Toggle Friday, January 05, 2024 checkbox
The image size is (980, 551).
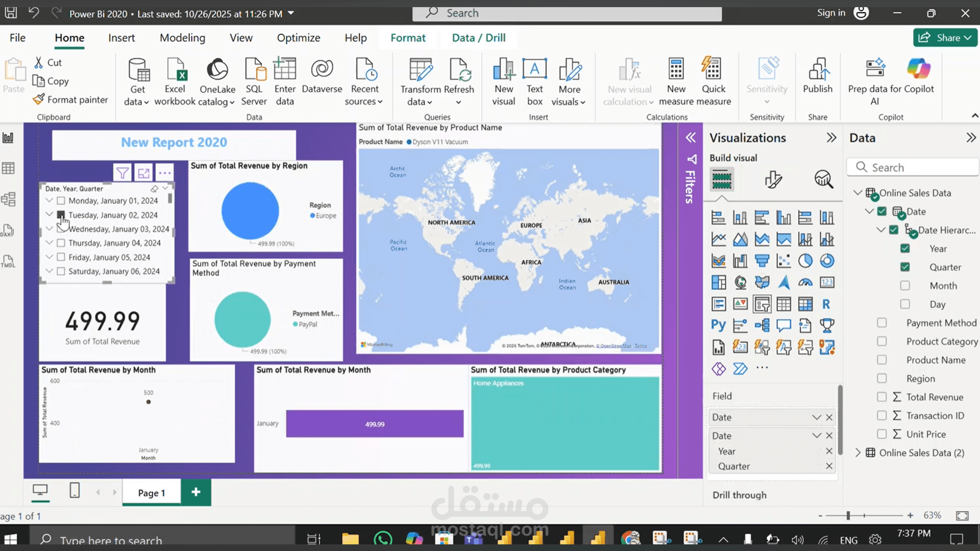[61, 258]
